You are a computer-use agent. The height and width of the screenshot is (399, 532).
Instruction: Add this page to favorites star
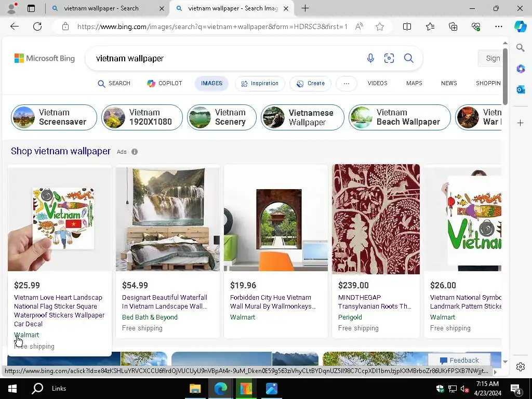tap(380, 26)
